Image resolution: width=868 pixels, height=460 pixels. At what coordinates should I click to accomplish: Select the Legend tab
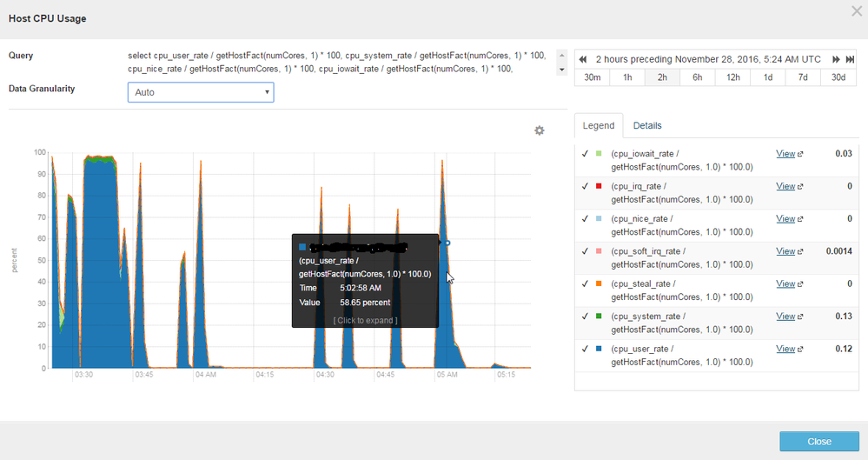(x=599, y=125)
